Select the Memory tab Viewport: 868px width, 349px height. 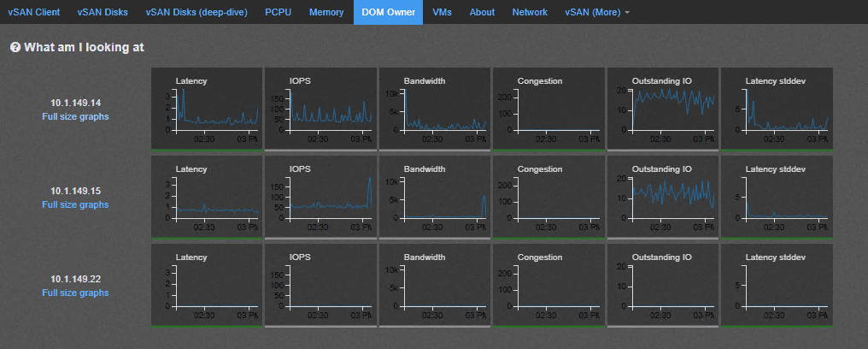(326, 12)
